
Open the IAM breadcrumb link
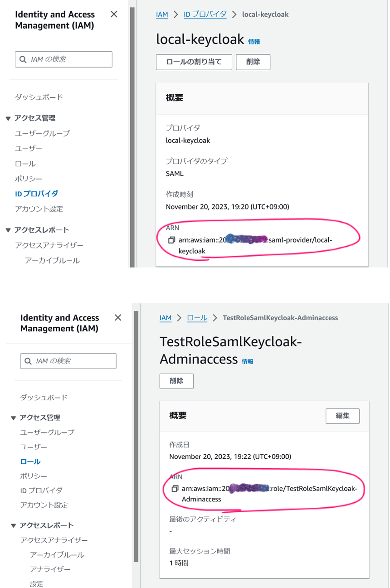click(x=162, y=15)
